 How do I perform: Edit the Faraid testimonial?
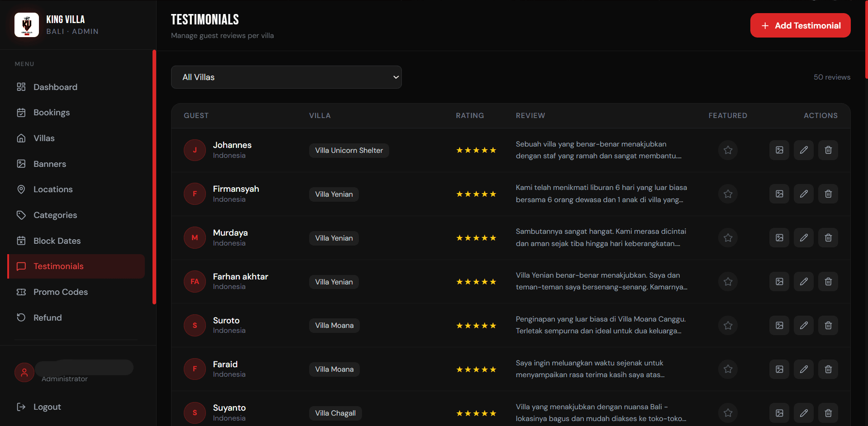point(804,369)
